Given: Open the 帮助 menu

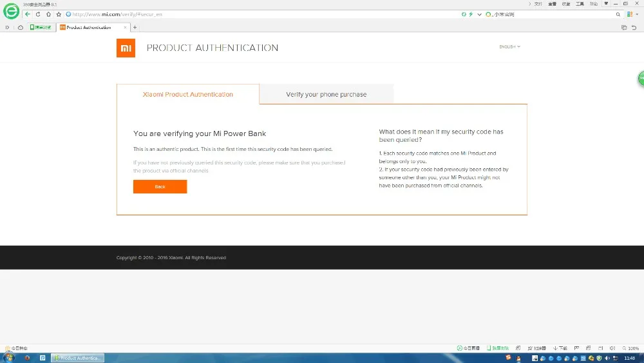Looking at the screenshot, I should [594, 4].
